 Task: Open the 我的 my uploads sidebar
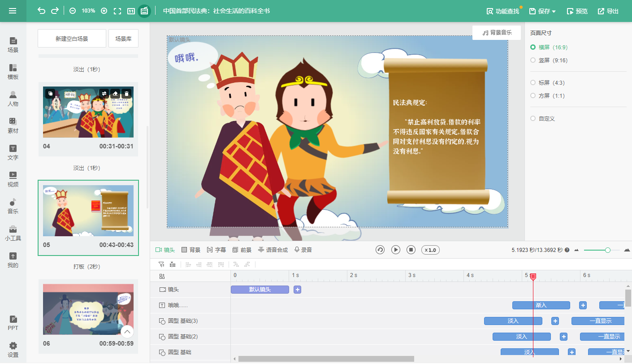tap(13, 260)
